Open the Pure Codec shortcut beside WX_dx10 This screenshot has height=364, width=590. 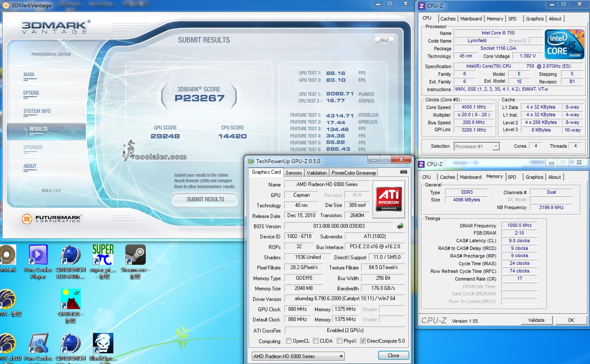point(38,347)
